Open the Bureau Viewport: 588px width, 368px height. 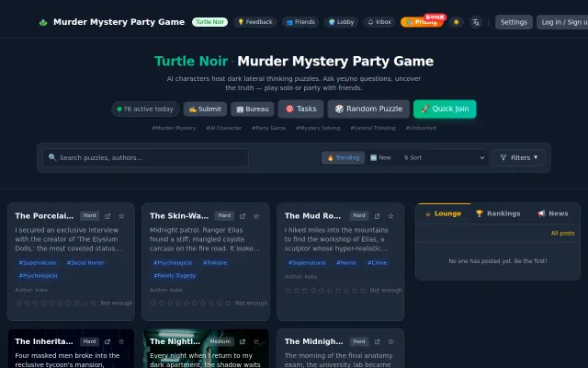[x=253, y=109]
